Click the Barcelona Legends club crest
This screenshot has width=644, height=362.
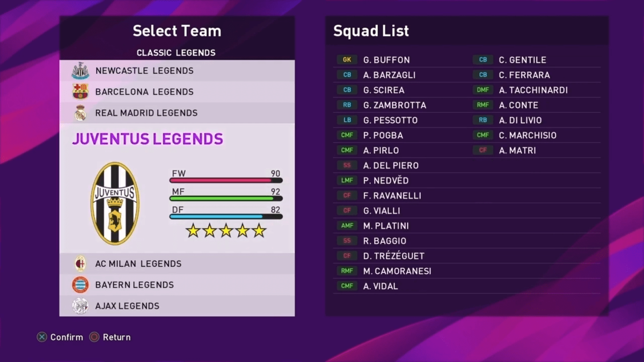[x=80, y=92]
